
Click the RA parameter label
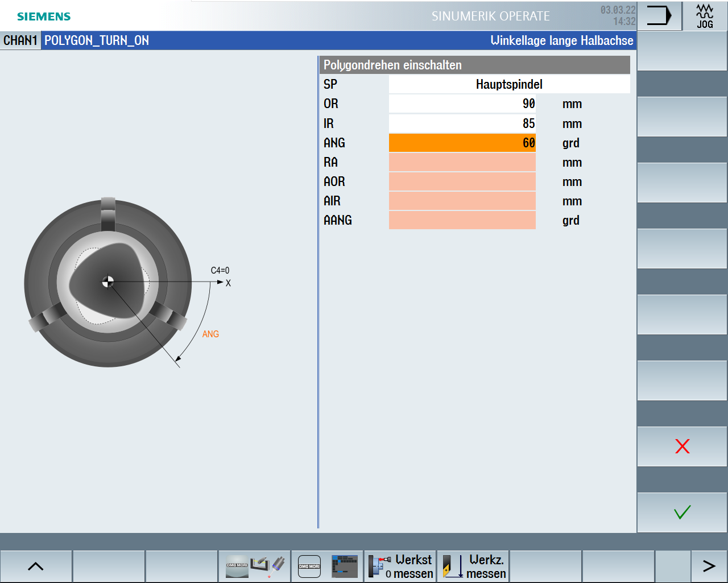point(331,162)
